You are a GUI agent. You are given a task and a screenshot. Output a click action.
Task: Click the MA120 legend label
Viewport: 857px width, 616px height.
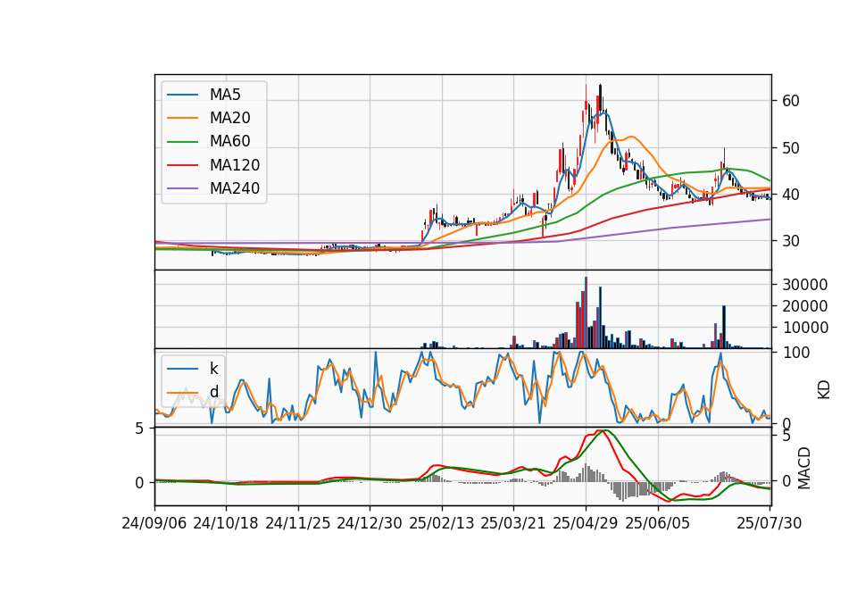click(235, 165)
